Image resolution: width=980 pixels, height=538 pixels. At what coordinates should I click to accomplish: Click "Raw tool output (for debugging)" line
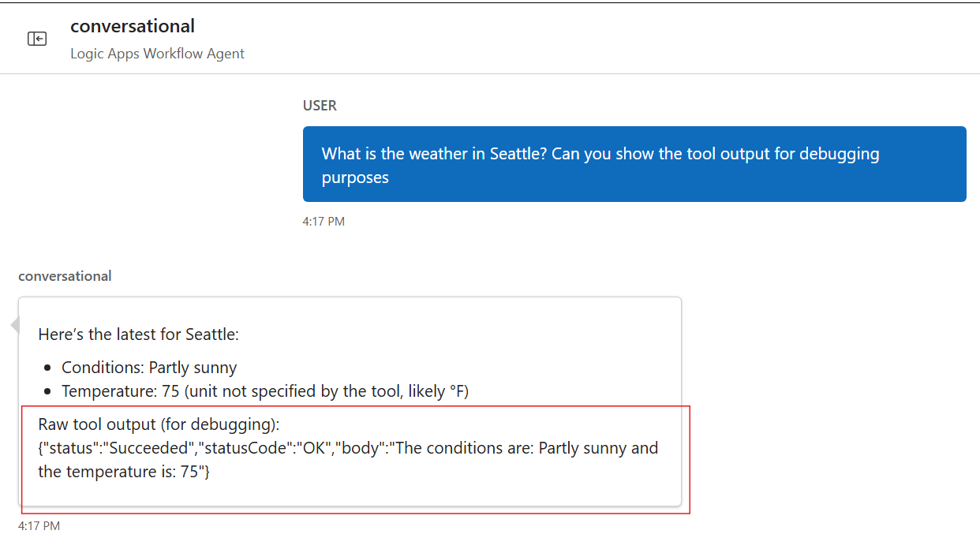coord(159,424)
